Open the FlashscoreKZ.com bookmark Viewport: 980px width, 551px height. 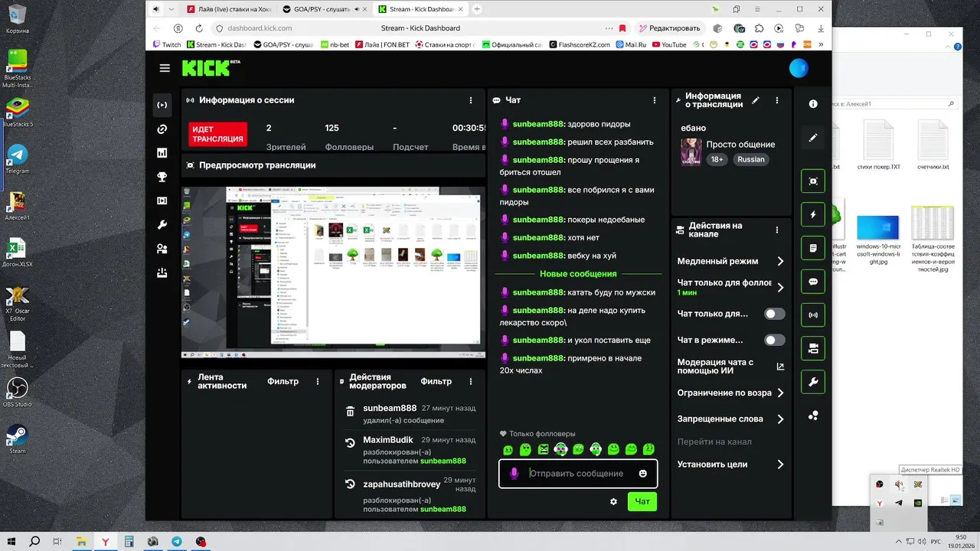click(580, 44)
